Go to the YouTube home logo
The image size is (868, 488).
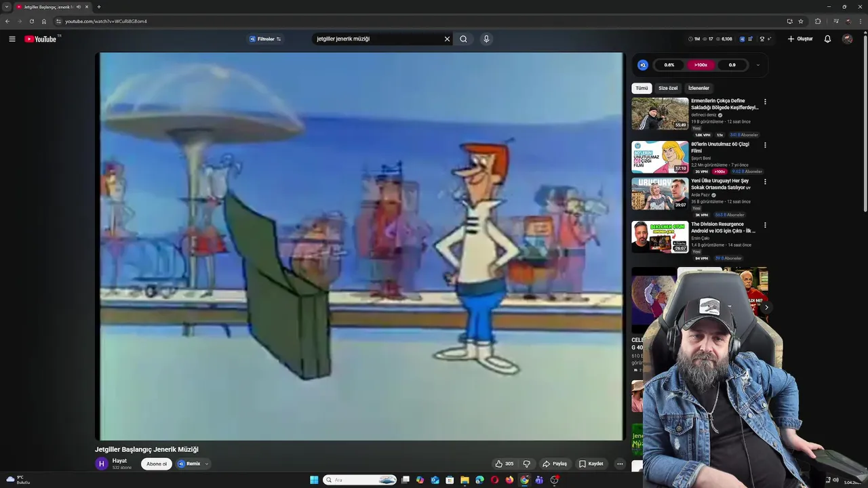(x=41, y=39)
